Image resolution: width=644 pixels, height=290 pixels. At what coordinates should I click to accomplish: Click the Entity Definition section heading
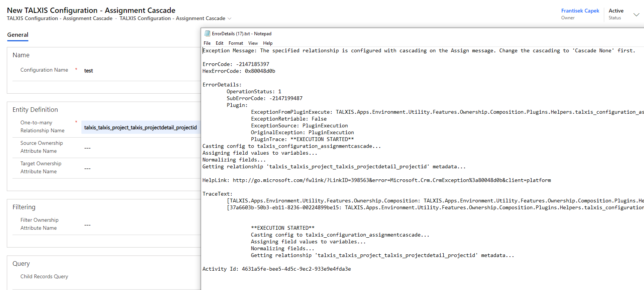click(x=35, y=110)
